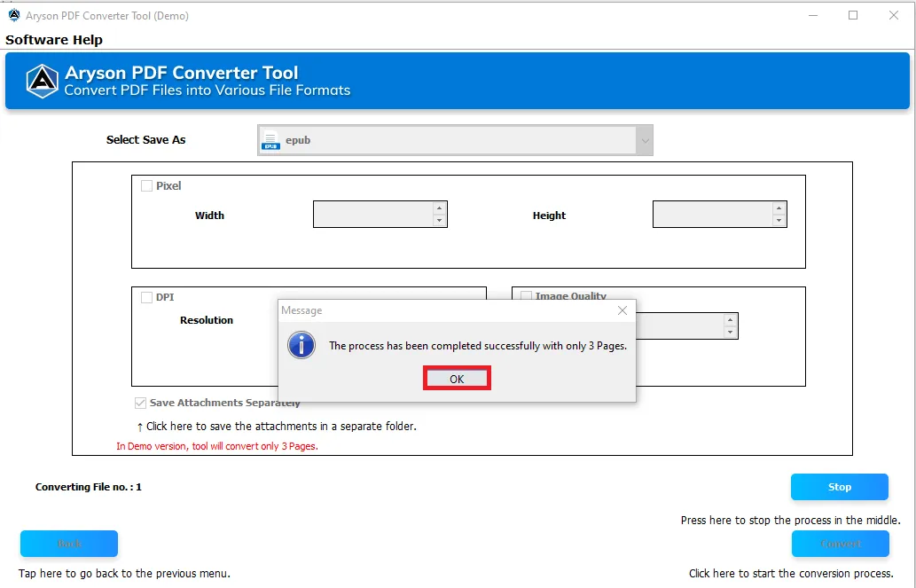The image size is (916, 588).
Task: Click the Resolution label
Action: click(x=207, y=320)
